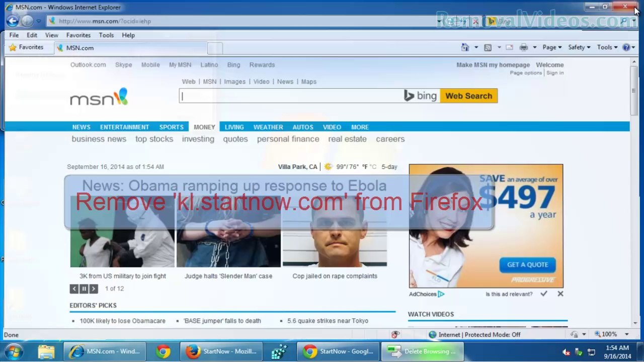Open the Help menu
This screenshot has width=644, height=362.
click(128, 35)
